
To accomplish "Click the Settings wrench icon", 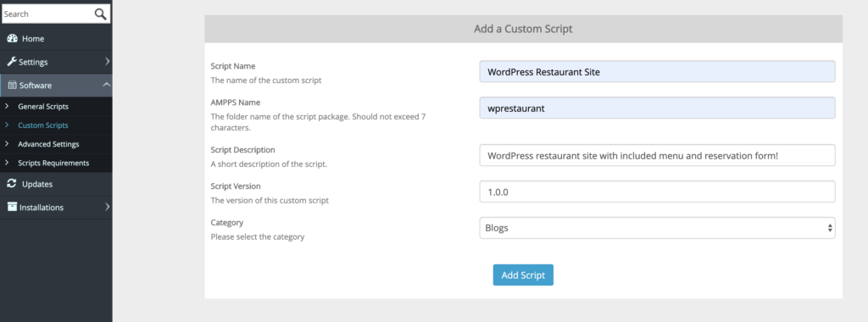I will (x=12, y=61).
